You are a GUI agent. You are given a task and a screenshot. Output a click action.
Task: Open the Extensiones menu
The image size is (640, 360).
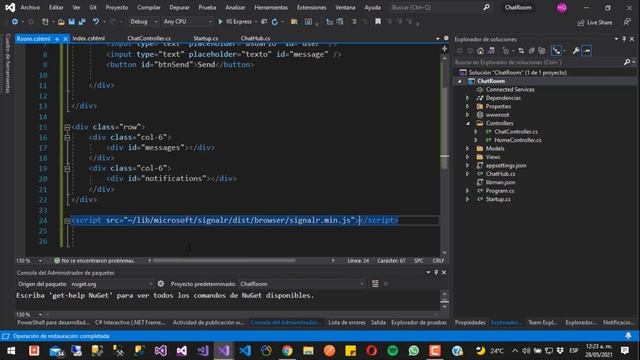[x=311, y=7]
